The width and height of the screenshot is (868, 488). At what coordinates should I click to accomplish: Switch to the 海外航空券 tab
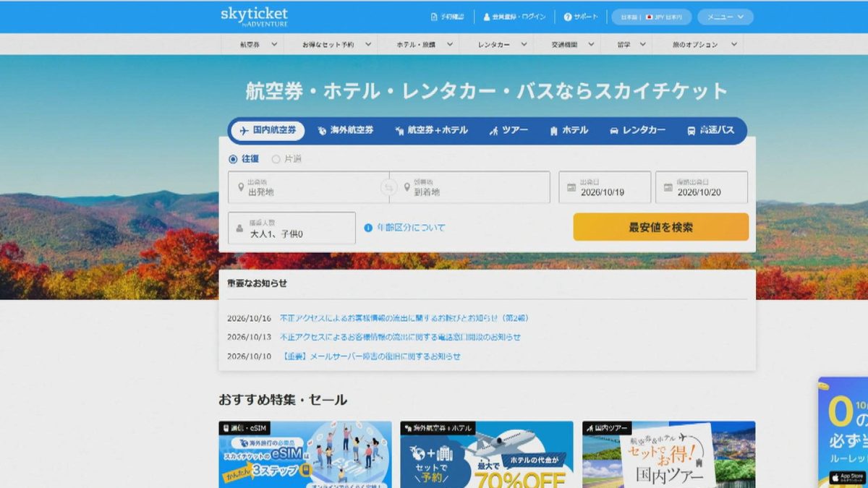pos(345,131)
